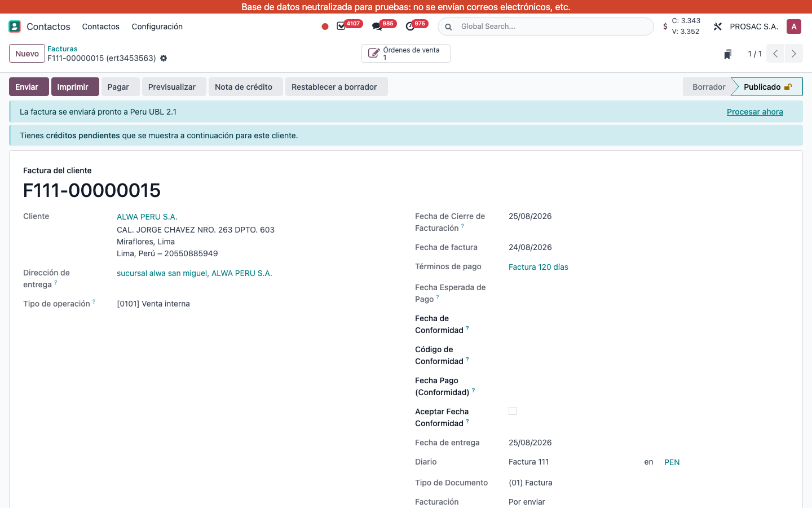Open the gear actions menu beside F111-00000015
Image resolution: width=812 pixels, height=508 pixels.
(x=164, y=58)
